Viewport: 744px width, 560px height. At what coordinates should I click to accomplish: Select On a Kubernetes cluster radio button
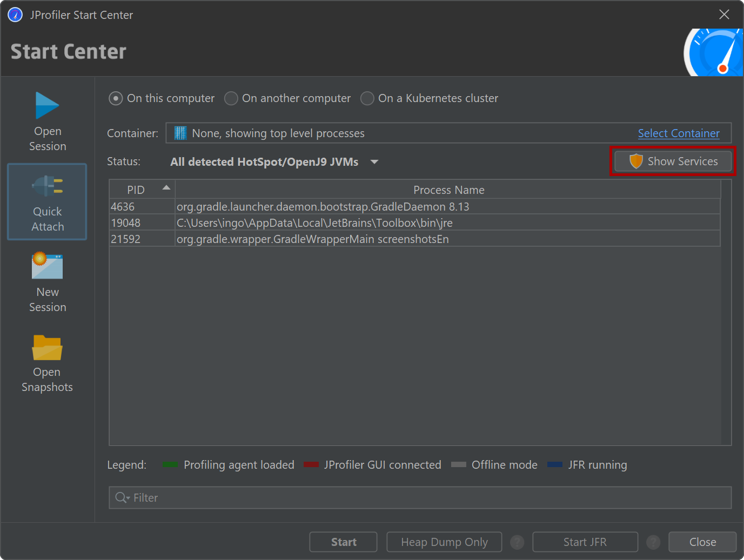tap(367, 99)
